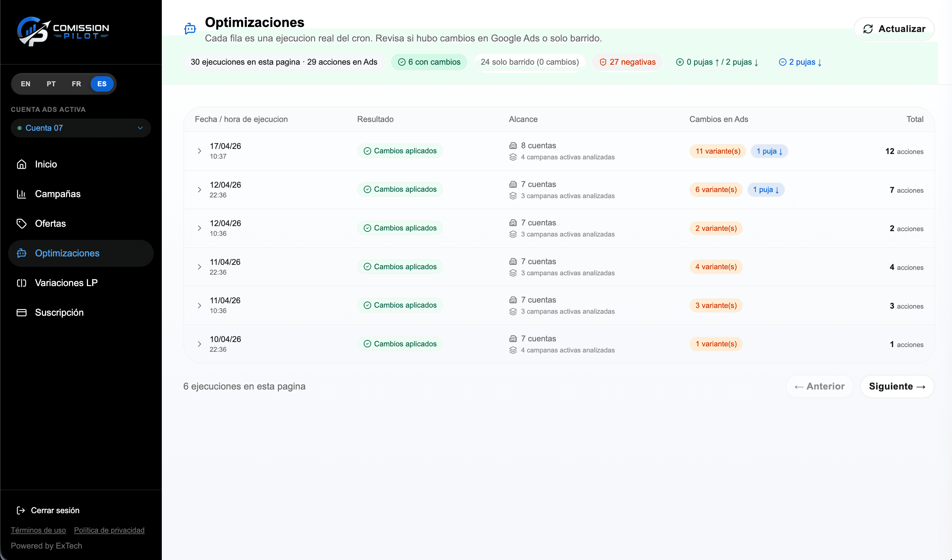Select the Inicio home icon
The image size is (952, 560).
tap(22, 164)
